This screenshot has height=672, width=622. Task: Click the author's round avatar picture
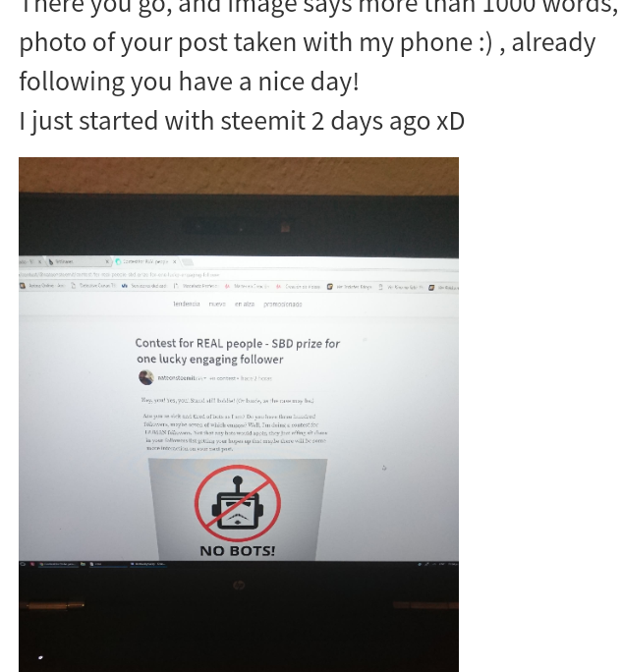click(146, 377)
